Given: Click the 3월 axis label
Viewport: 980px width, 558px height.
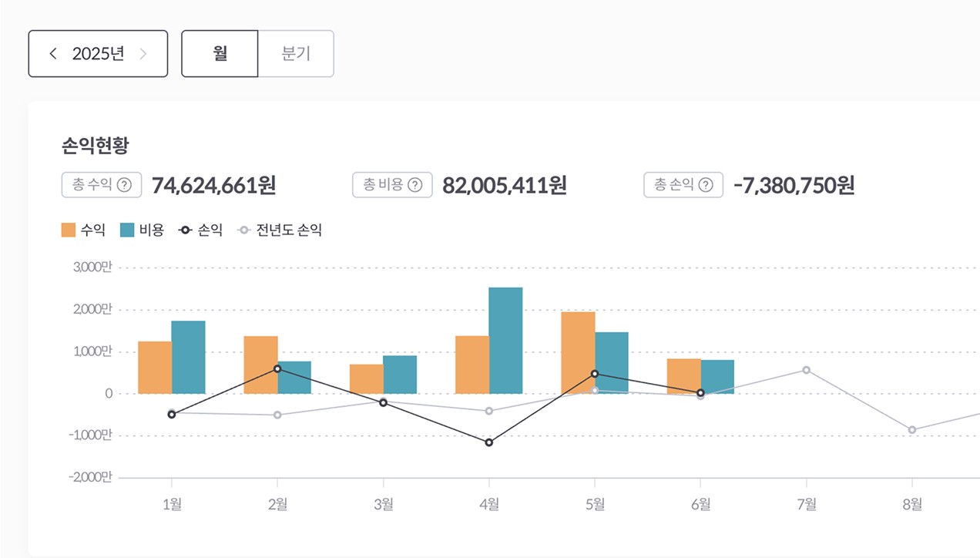Looking at the screenshot, I should [x=383, y=504].
